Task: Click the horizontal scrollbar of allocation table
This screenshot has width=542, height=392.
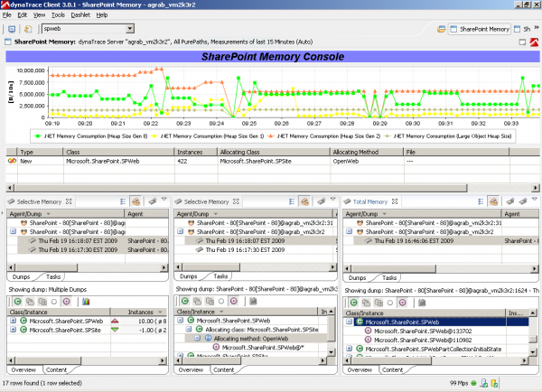Action: [x=240, y=188]
